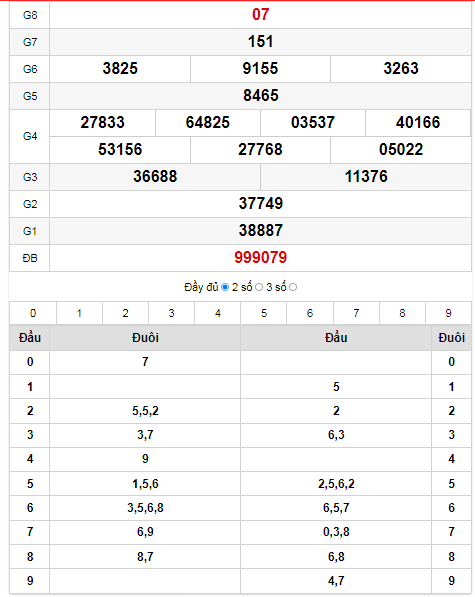
Task: Click the Đầu cell showing 6,3
Action: click(x=336, y=435)
